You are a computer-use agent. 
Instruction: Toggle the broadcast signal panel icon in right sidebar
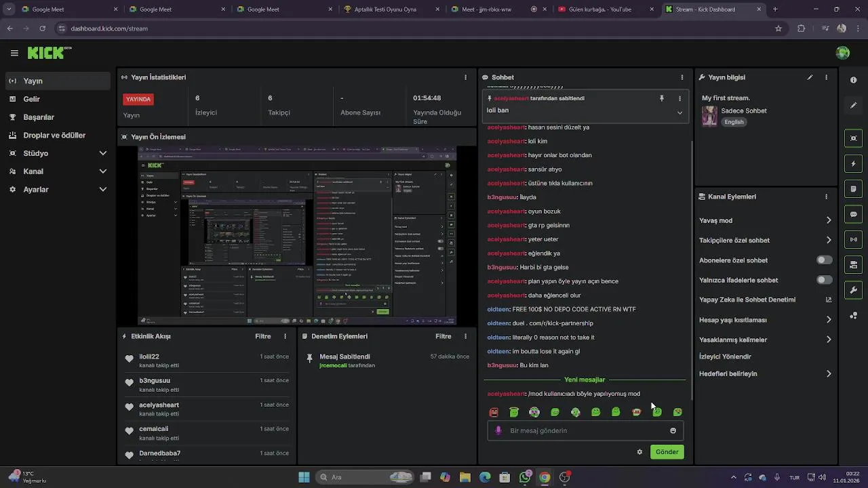coord(853,239)
